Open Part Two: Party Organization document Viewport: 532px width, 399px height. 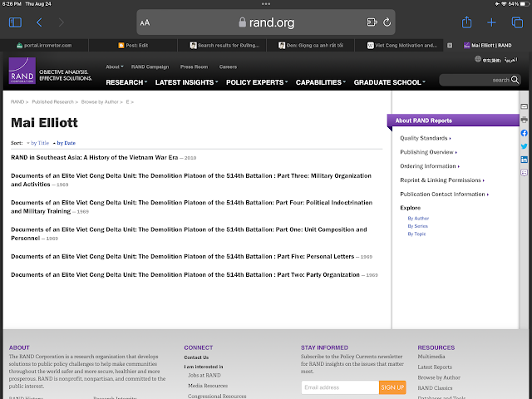pyautogui.click(x=185, y=275)
